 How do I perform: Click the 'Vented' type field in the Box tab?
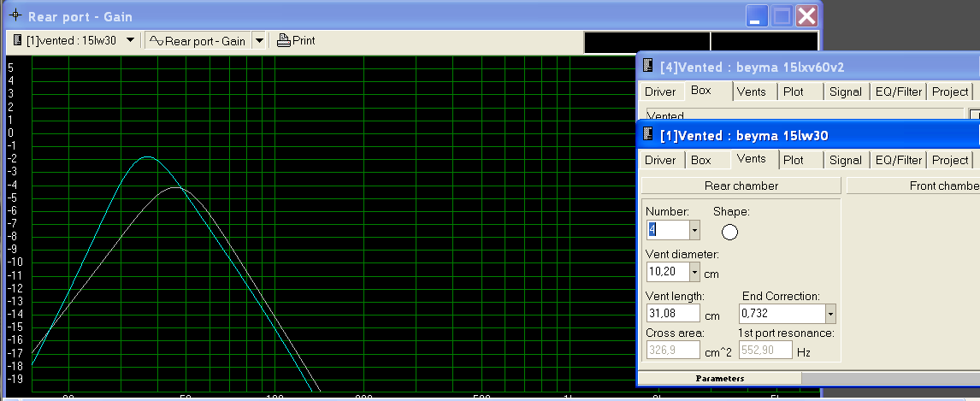pyautogui.click(x=805, y=115)
